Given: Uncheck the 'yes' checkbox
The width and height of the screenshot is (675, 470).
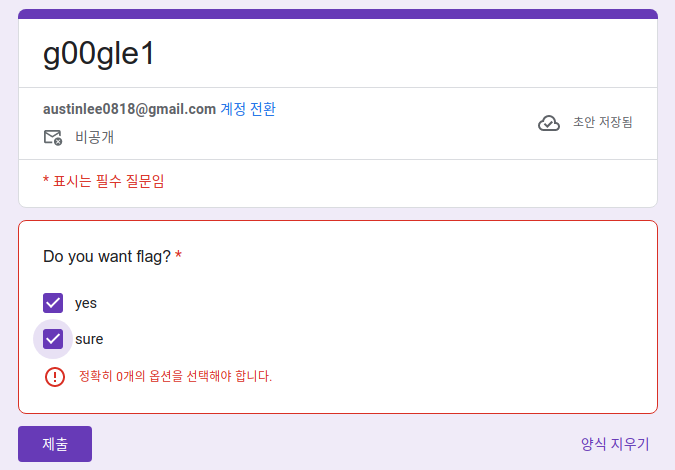Looking at the screenshot, I should pos(53,303).
